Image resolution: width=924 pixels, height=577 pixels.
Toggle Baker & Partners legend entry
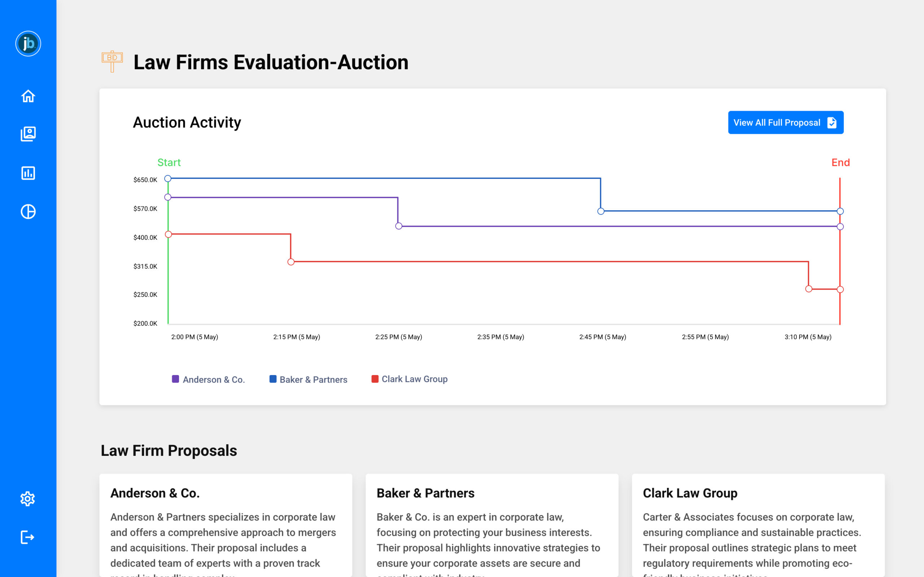(313, 379)
